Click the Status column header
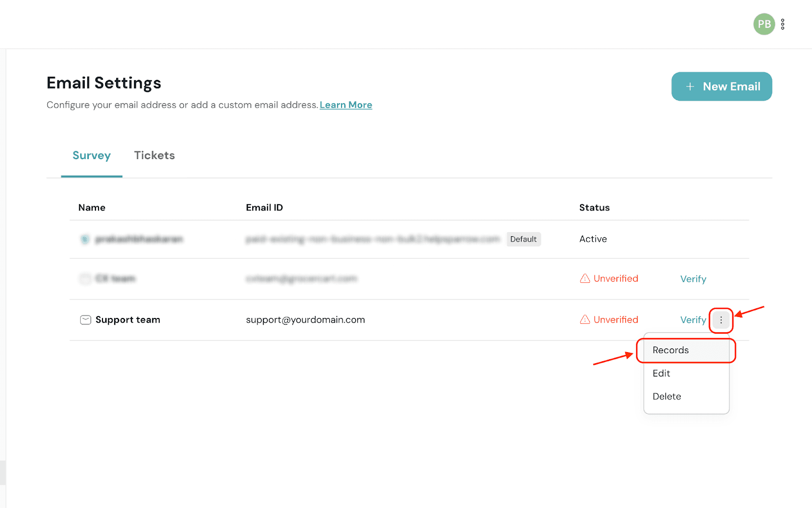812x508 pixels. coord(594,208)
